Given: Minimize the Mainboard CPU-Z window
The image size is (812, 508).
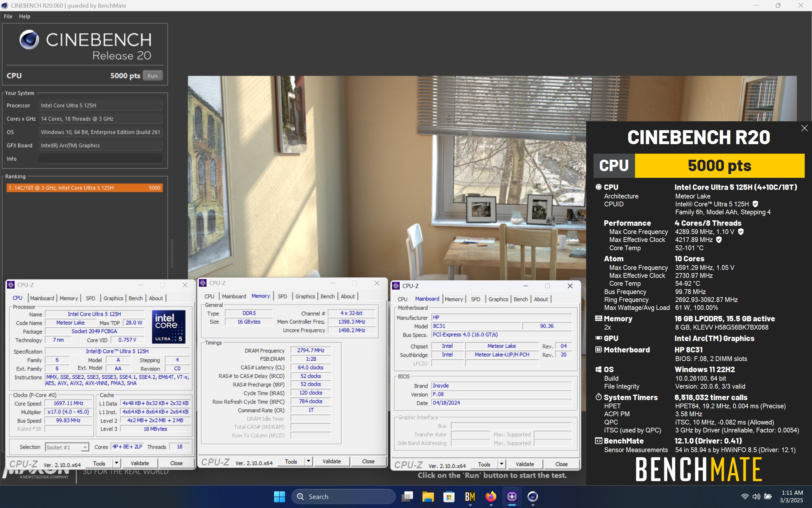Looking at the screenshot, I should [526, 286].
